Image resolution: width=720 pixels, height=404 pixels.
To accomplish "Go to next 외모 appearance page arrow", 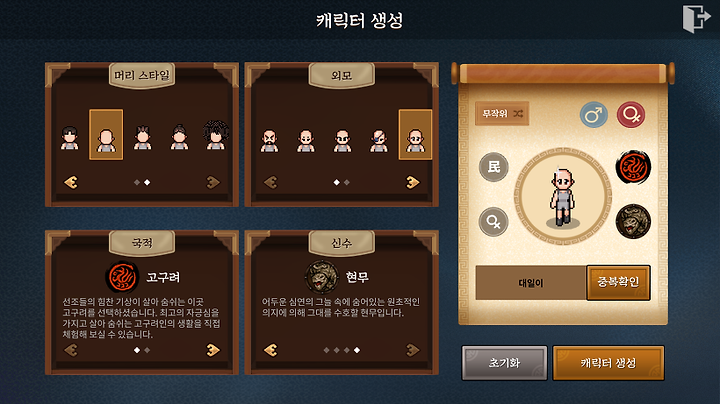I will point(412,182).
